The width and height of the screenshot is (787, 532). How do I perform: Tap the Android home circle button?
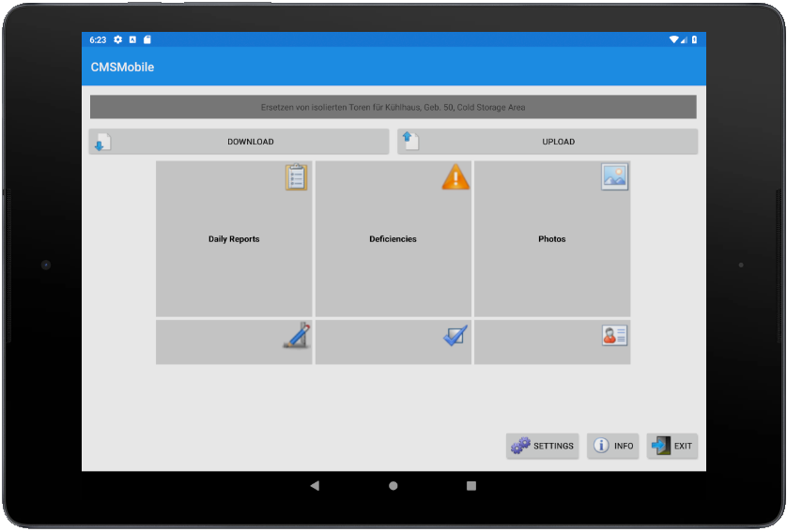coord(393,485)
